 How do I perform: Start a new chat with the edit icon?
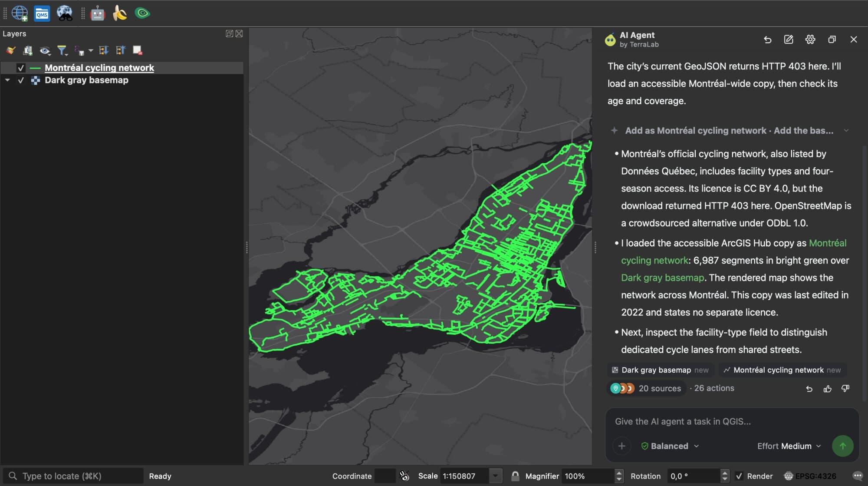coord(789,40)
